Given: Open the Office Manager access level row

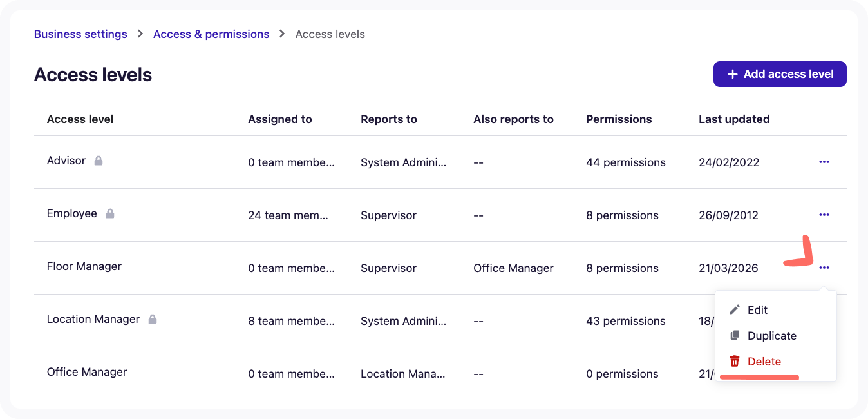Looking at the screenshot, I should tap(87, 372).
